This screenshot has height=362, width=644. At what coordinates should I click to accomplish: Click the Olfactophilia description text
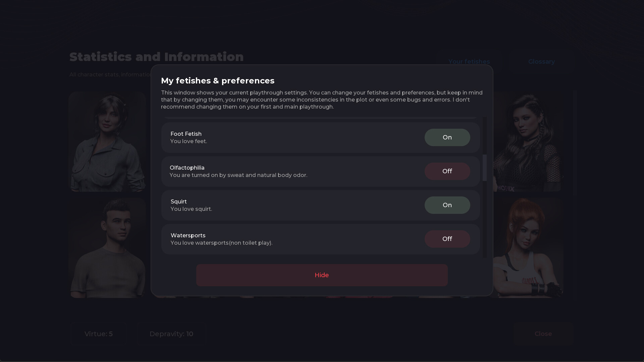pos(238,175)
